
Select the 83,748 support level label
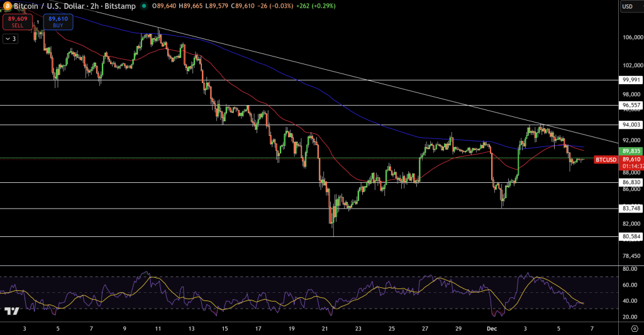[x=631, y=208]
